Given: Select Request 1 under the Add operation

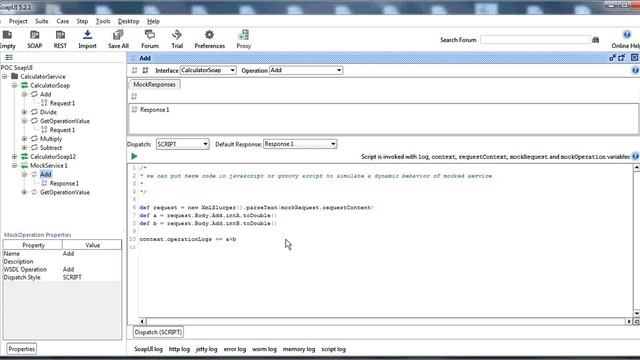Looking at the screenshot, I should click(62, 103).
